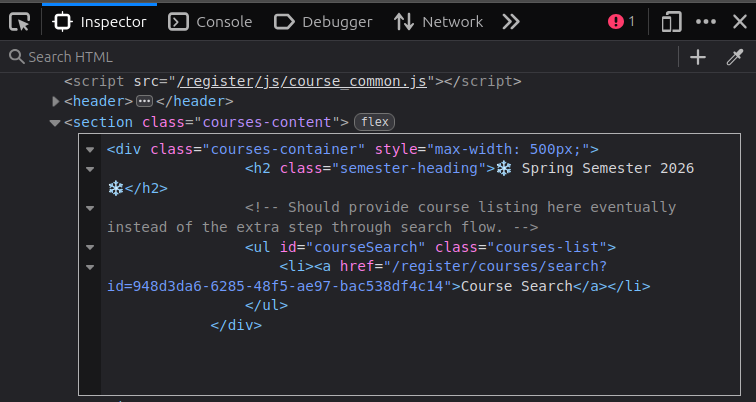Fold the HTML comment line
Image resolution: width=756 pixels, height=402 pixels.
tap(90, 208)
